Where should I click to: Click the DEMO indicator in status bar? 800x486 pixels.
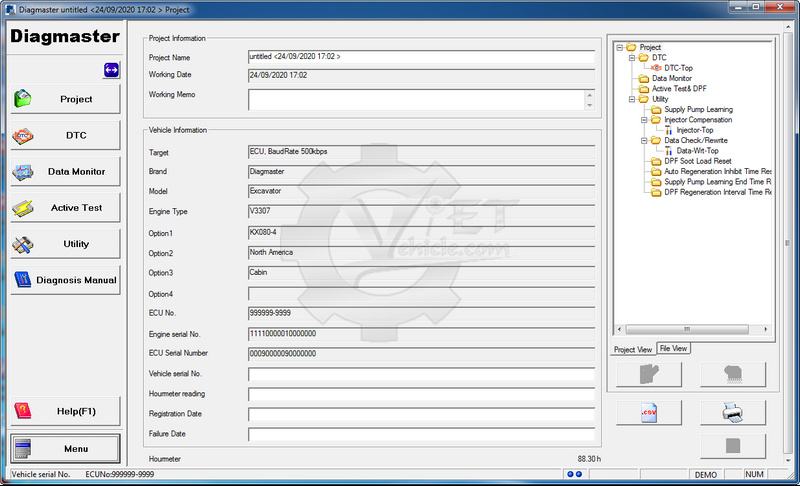[x=706, y=474]
